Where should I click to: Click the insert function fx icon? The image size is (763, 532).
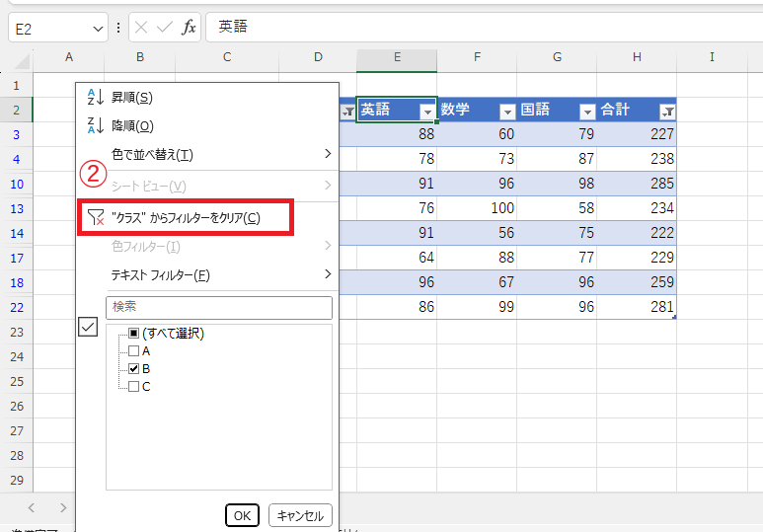pyautogui.click(x=189, y=27)
